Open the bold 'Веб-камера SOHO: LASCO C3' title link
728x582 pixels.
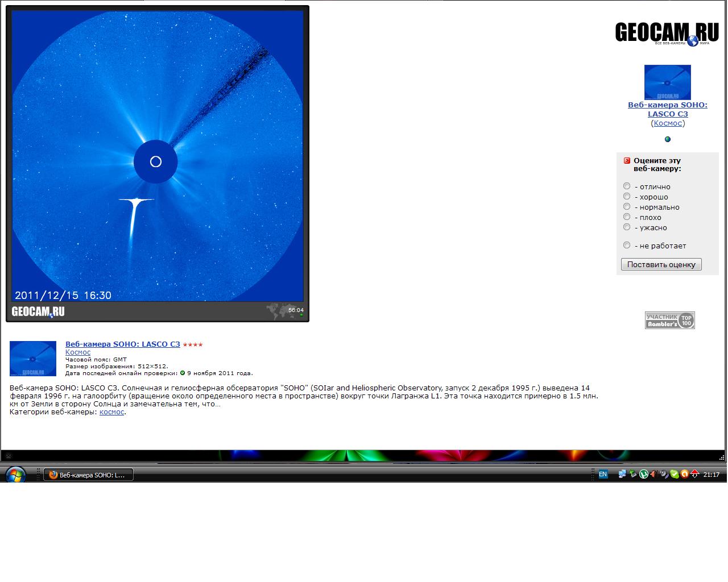coord(123,344)
